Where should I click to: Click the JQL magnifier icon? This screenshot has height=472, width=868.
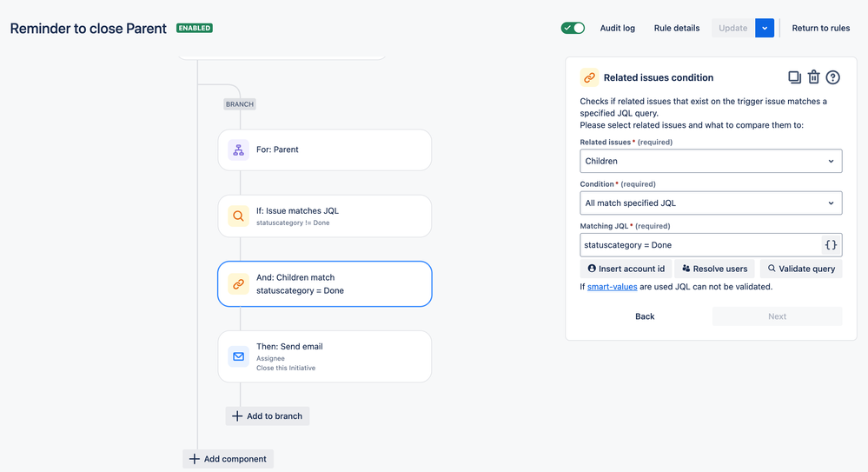point(239,216)
